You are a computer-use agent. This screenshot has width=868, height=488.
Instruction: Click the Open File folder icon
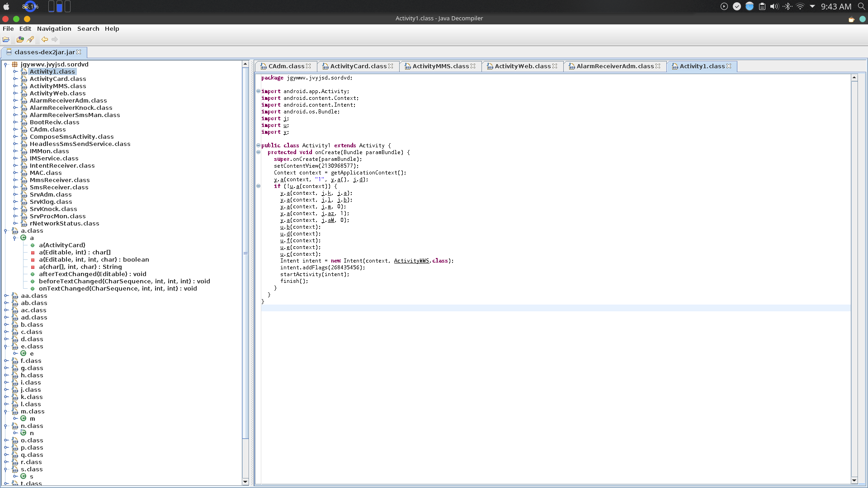click(x=6, y=40)
